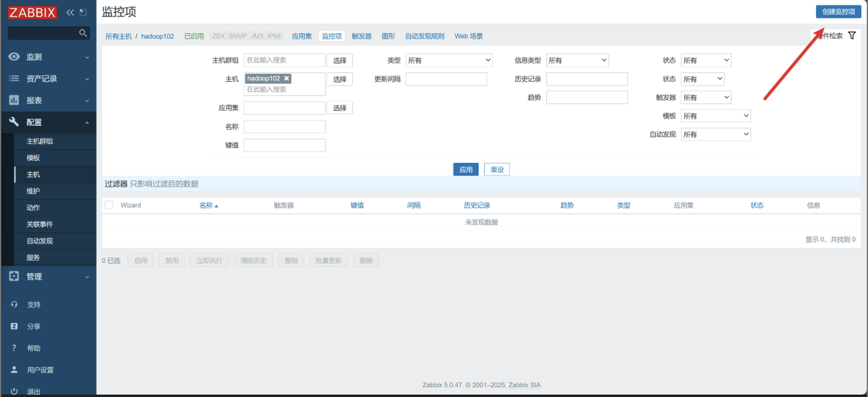Image resolution: width=868 pixels, height=397 pixels.
Task: Open the Zabbix SIA footer link
Action: click(x=524, y=385)
